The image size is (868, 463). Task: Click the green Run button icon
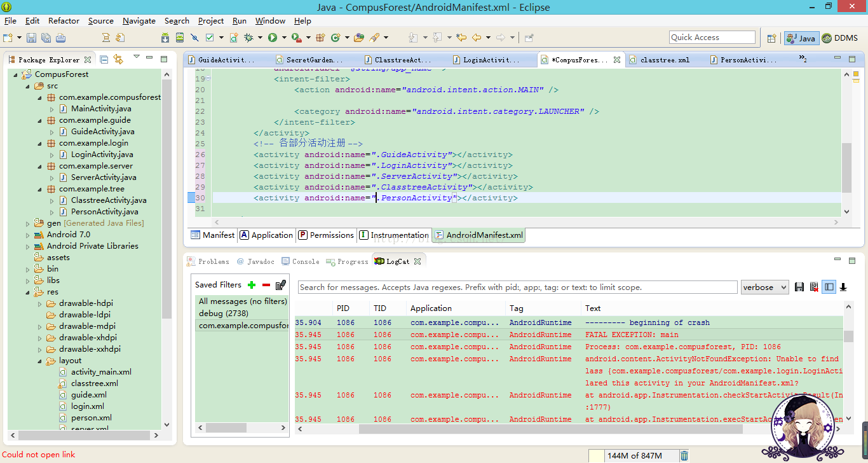273,38
